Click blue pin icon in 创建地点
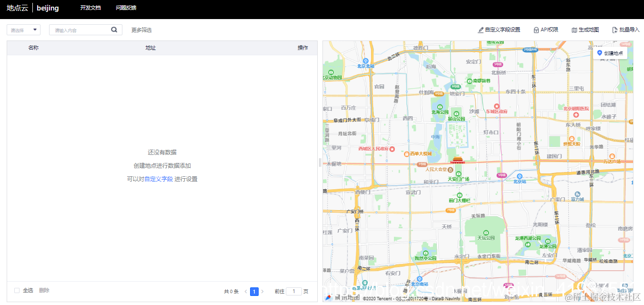This screenshot has width=644, height=305. (600, 53)
